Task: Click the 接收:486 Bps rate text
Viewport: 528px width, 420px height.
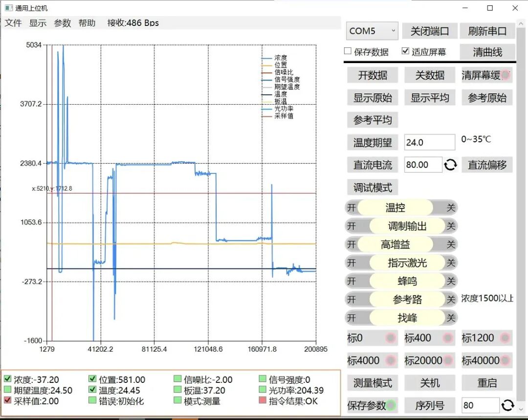Action: coord(133,23)
